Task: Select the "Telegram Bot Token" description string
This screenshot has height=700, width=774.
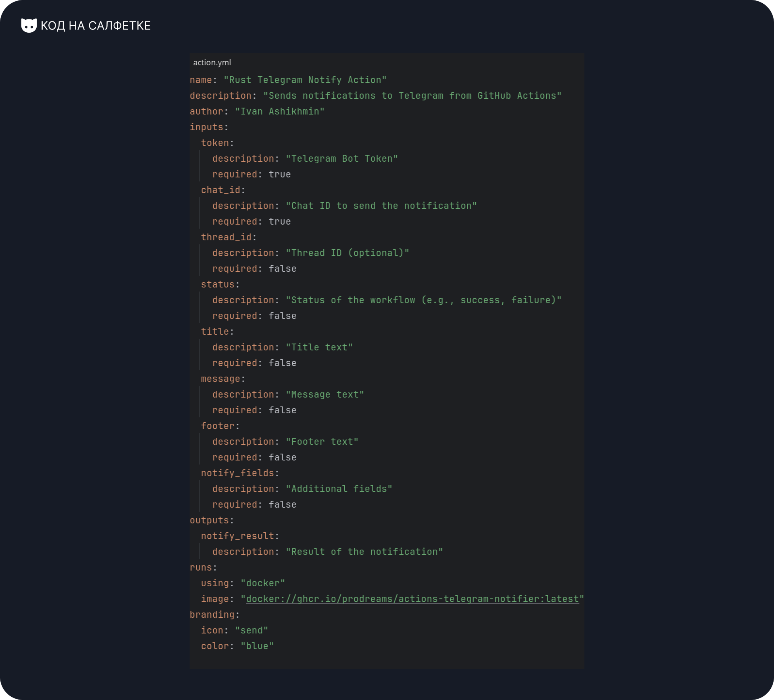Action: [342, 158]
